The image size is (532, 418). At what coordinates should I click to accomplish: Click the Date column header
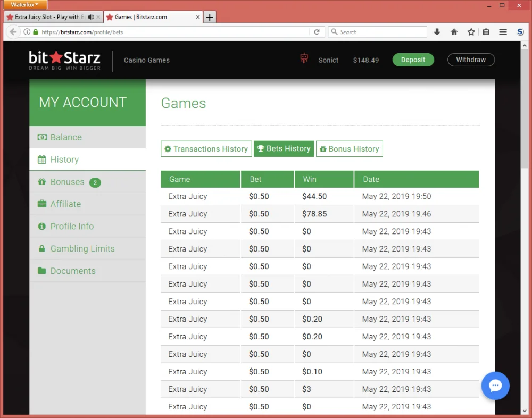point(417,179)
